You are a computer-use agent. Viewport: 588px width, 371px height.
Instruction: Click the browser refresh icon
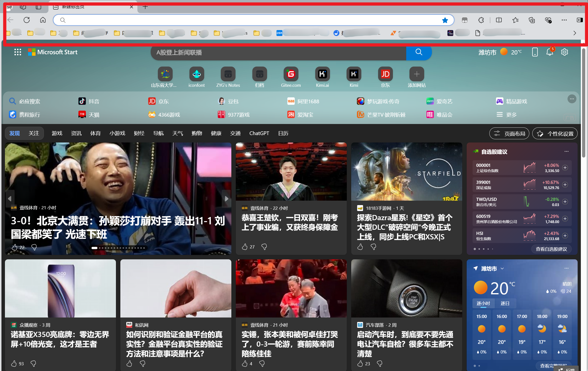pyautogui.click(x=27, y=20)
